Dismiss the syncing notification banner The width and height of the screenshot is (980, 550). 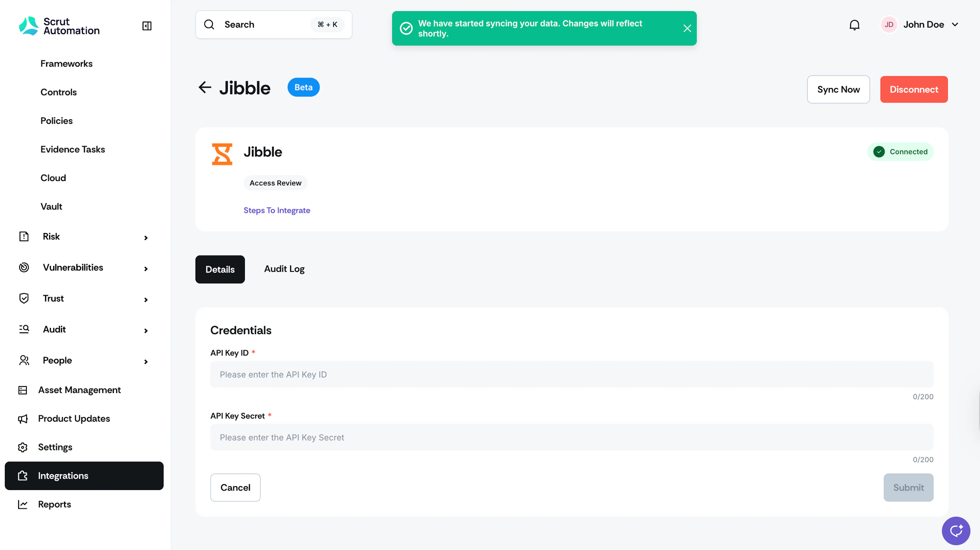coord(687,29)
